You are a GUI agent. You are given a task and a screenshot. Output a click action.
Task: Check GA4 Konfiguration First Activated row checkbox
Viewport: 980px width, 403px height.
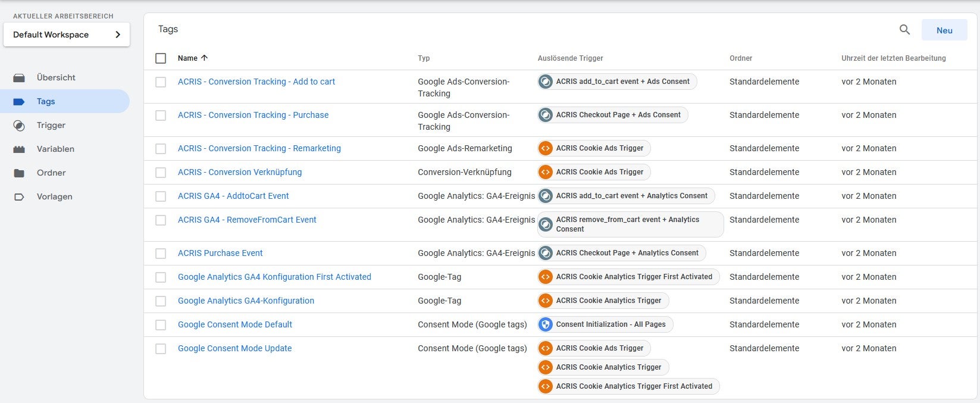pyautogui.click(x=161, y=277)
